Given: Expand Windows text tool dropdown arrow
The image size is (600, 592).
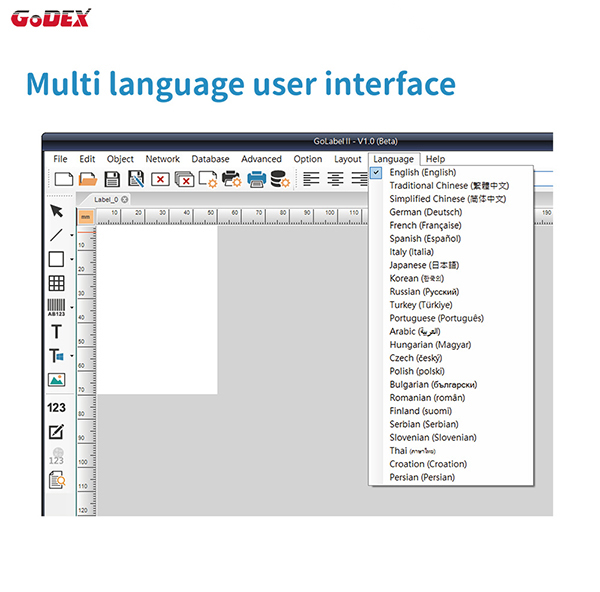Looking at the screenshot, I should coord(72,356).
